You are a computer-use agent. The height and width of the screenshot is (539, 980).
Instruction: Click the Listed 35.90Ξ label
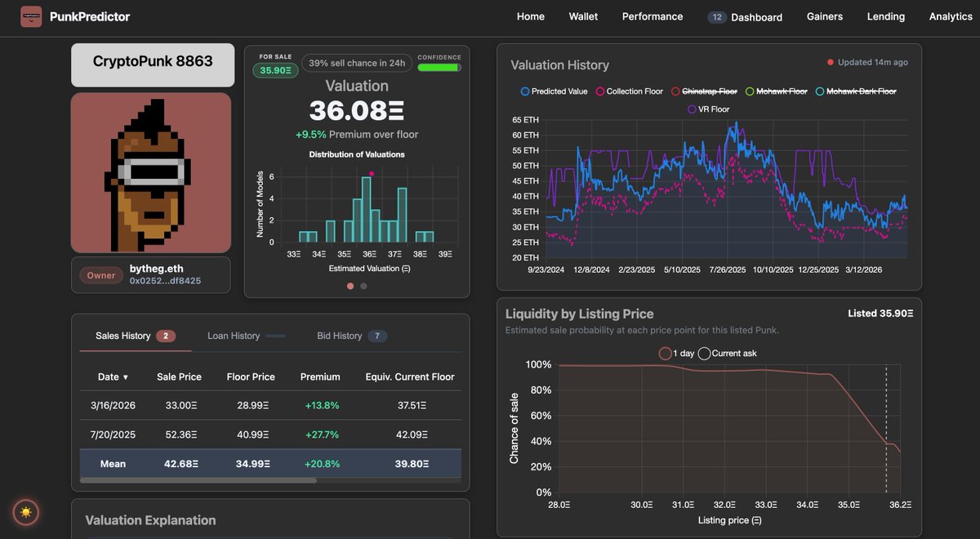pos(880,314)
